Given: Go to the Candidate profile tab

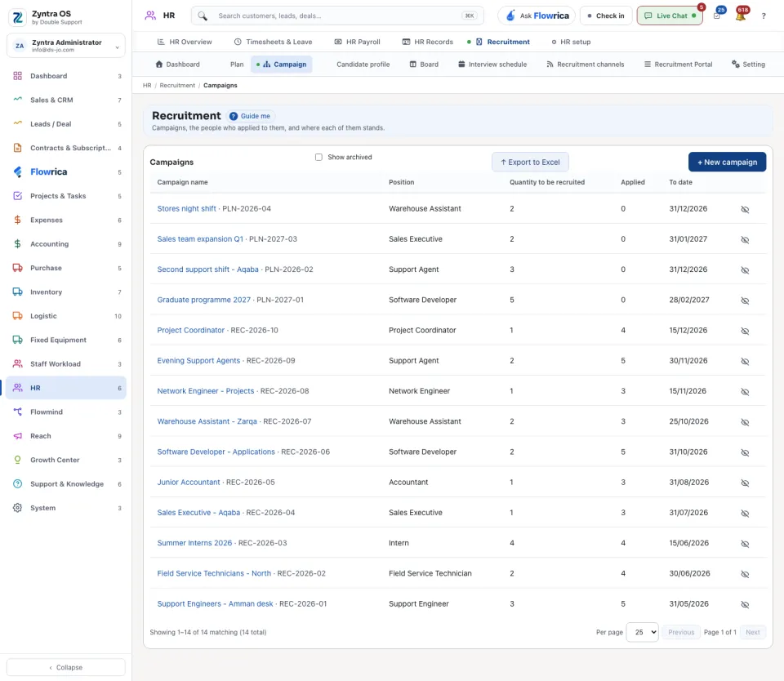Looking at the screenshot, I should (x=363, y=65).
